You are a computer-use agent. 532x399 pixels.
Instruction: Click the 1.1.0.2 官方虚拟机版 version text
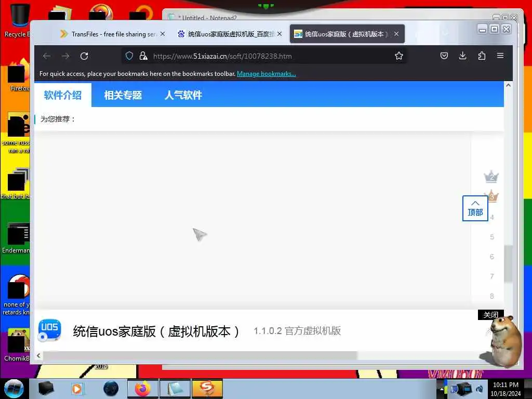click(297, 331)
